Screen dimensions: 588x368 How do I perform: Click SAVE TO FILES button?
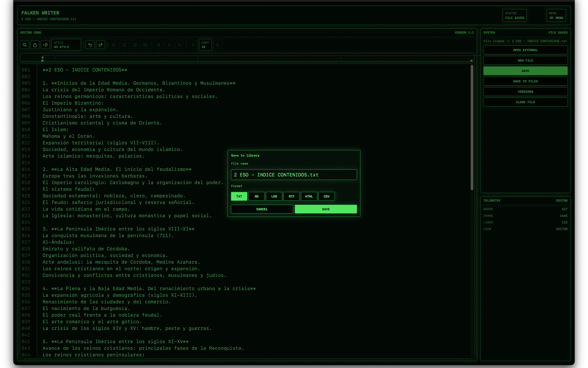525,81
